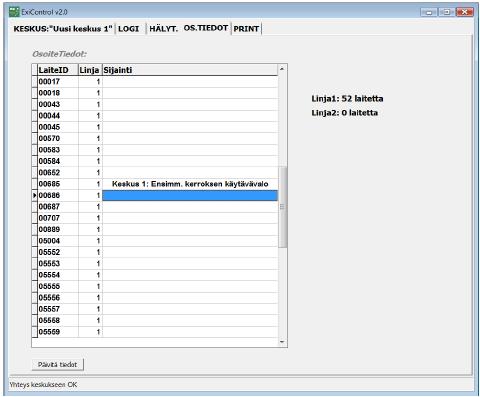Select device ID 05004 cell
Viewport: 480px width, 397px height.
tap(58, 241)
